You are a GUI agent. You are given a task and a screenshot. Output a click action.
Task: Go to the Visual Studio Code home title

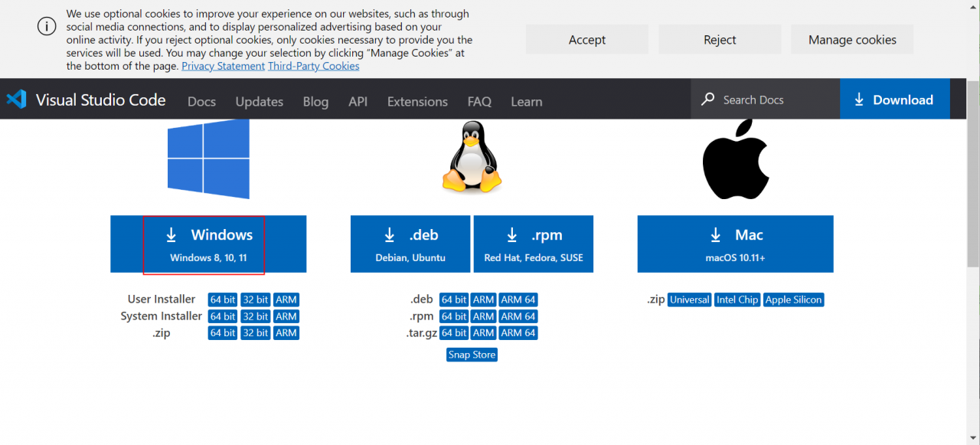pyautogui.click(x=101, y=100)
